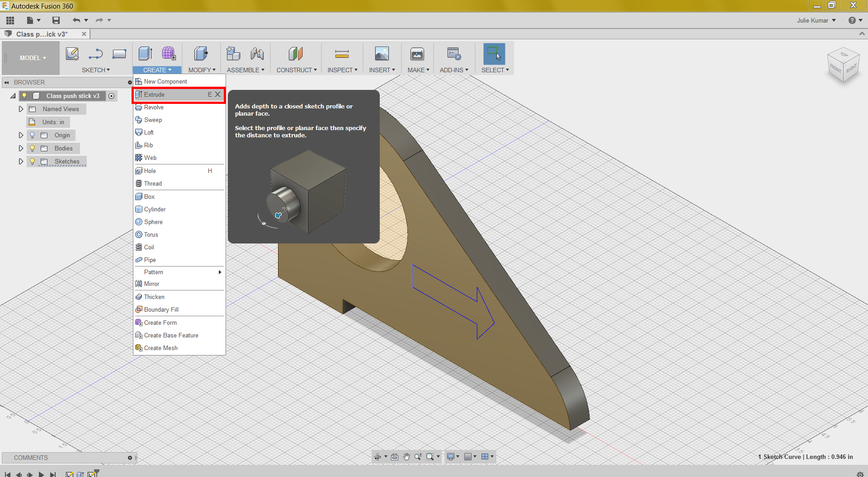868x477 pixels.
Task: Click the ViewCube to change orientation
Action: coord(843,65)
